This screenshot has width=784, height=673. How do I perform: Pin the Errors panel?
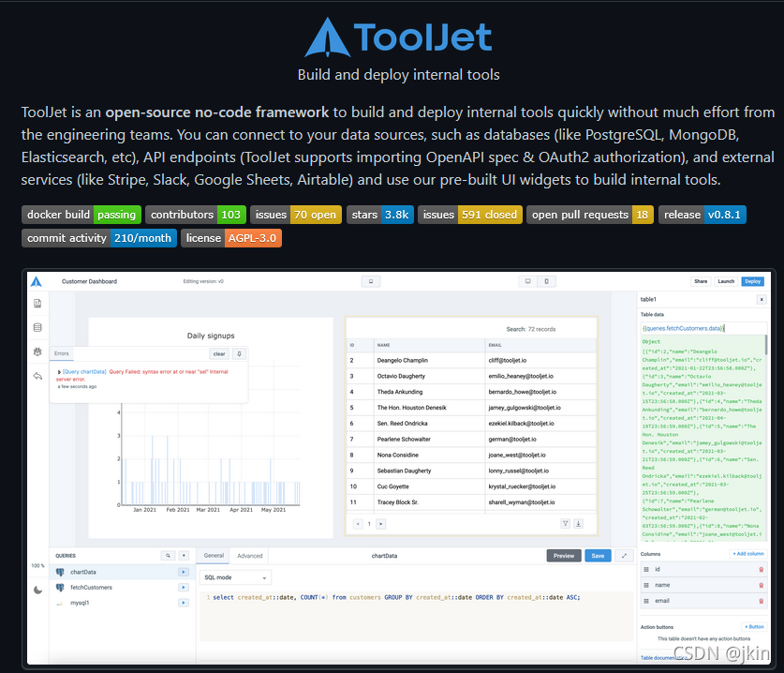pyautogui.click(x=240, y=353)
